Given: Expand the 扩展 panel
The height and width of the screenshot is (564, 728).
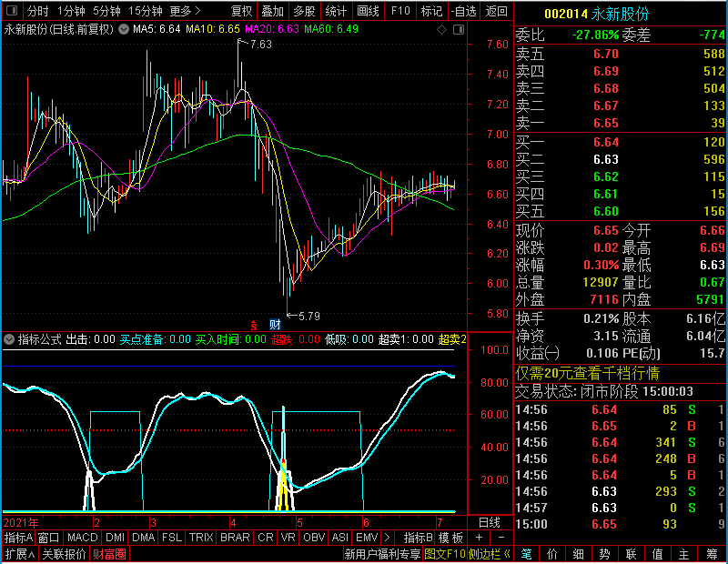Looking at the screenshot, I should point(20,554).
